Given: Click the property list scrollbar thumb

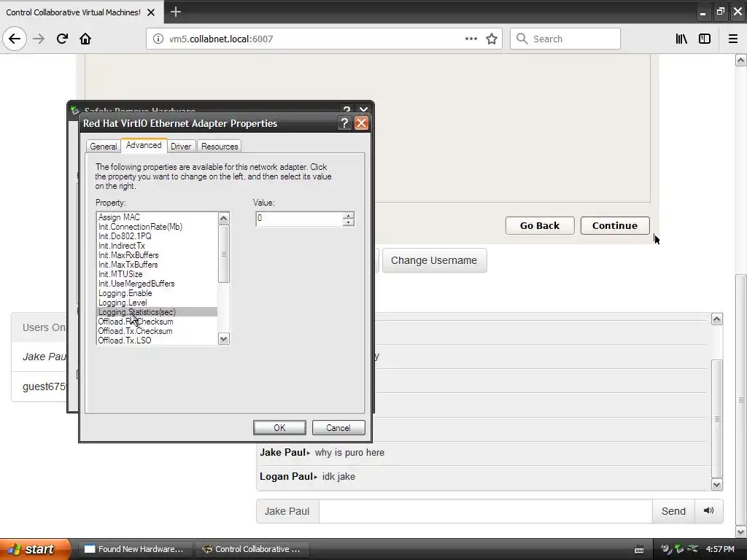Looking at the screenshot, I should click(223, 254).
